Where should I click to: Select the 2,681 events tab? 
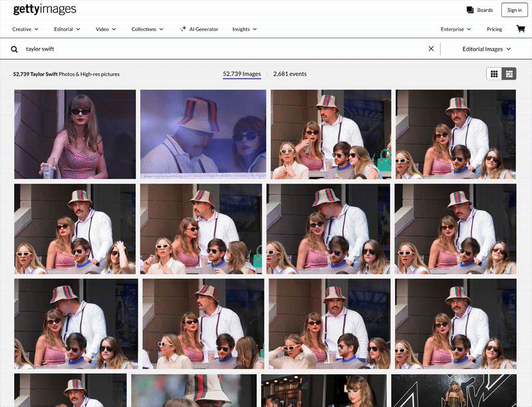click(x=290, y=74)
